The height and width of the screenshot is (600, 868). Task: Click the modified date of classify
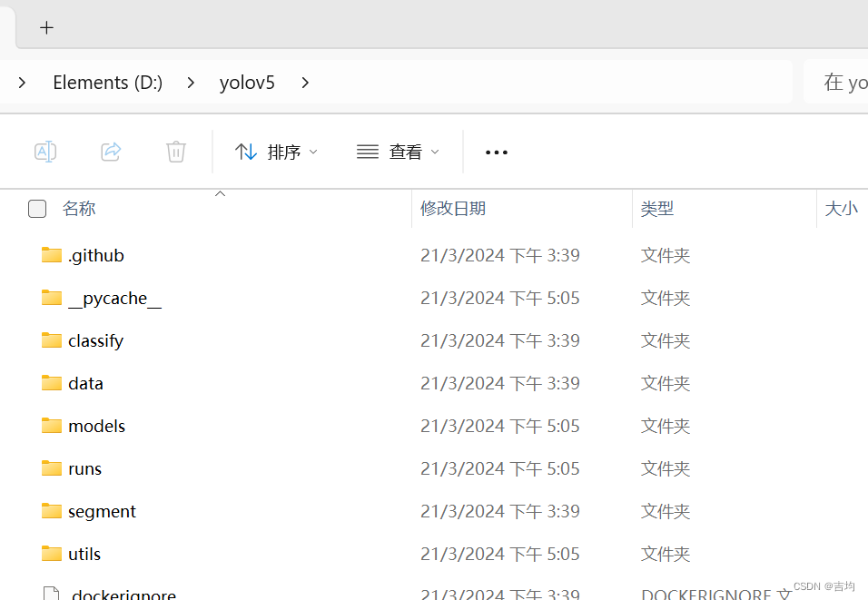tap(500, 340)
